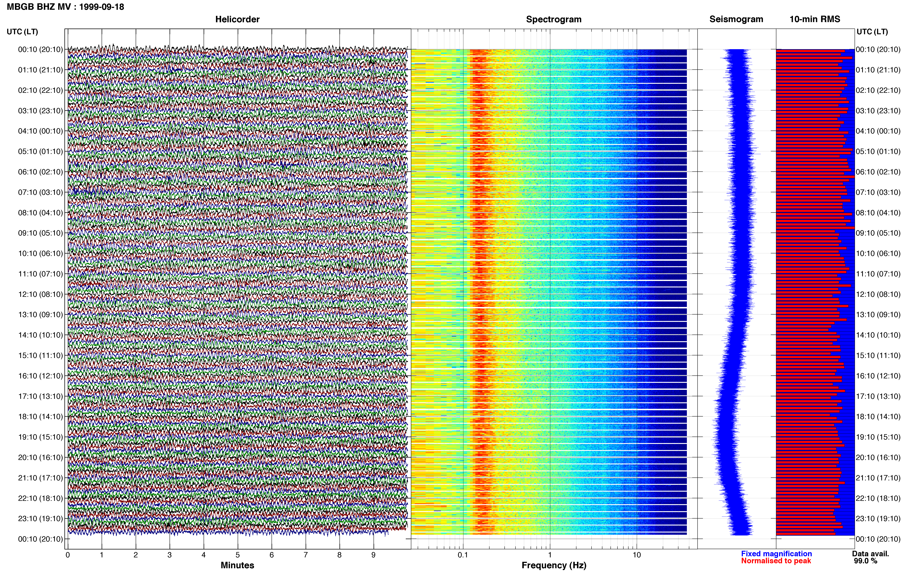This screenshot has height=578, width=924.
Task: Click frequency axis tick label '1' under spectrogram
Action: [x=550, y=555]
